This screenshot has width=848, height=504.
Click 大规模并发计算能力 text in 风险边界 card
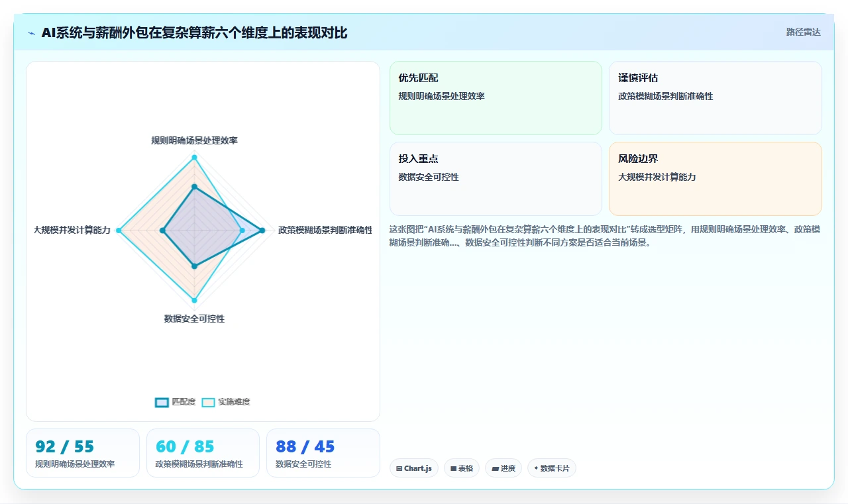pos(657,177)
